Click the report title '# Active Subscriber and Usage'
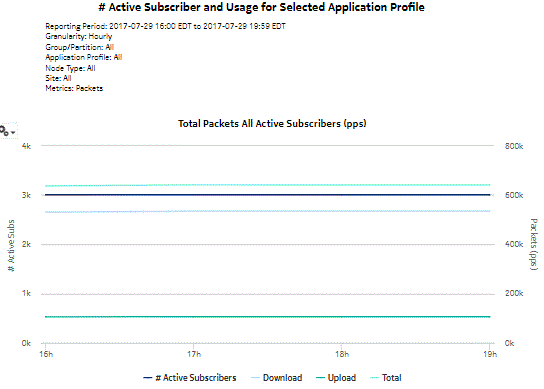The width and height of the screenshot is (544, 389). [262, 7]
